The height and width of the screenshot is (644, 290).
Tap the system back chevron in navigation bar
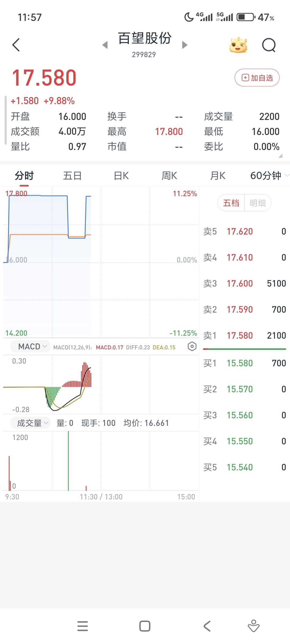207,626
